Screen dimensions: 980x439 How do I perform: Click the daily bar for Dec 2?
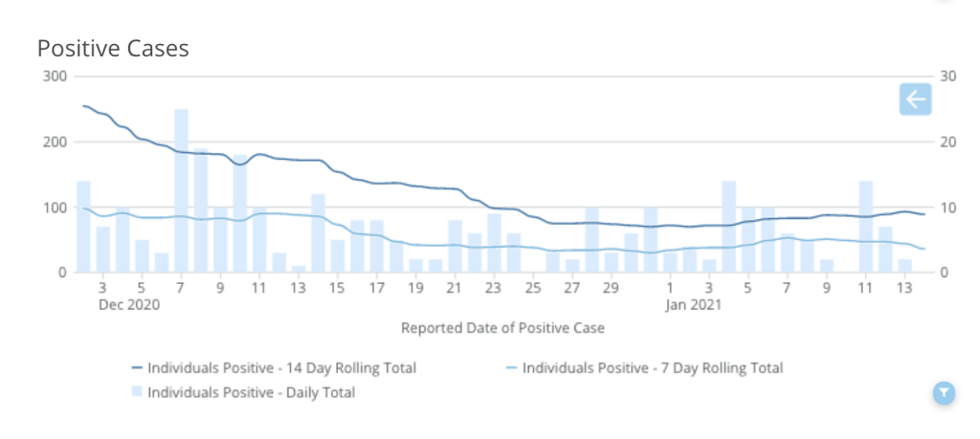point(83,227)
